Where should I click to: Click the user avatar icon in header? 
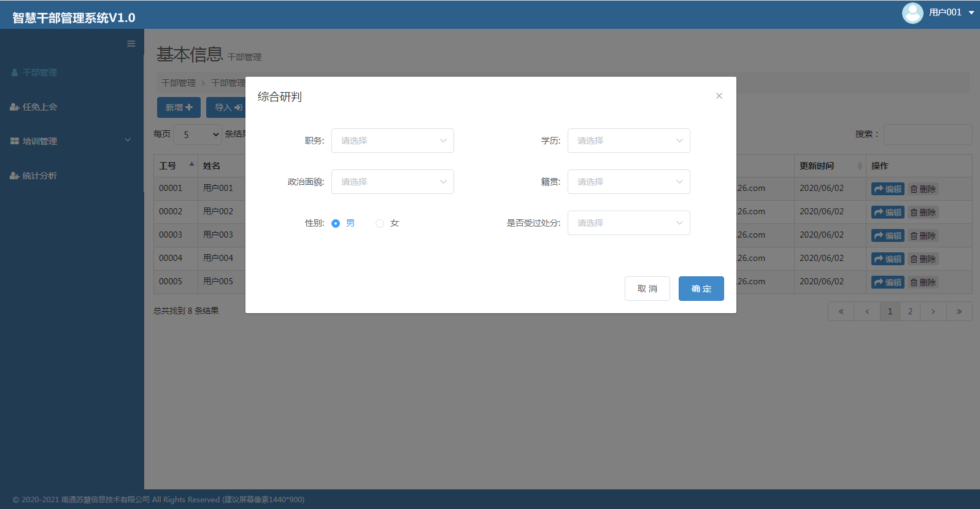pos(912,13)
